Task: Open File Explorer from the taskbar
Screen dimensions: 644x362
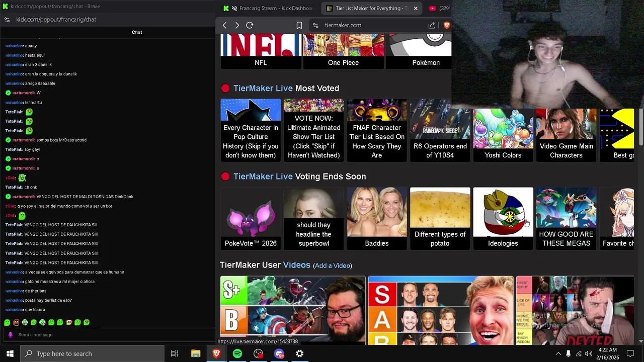Action: coord(196,354)
